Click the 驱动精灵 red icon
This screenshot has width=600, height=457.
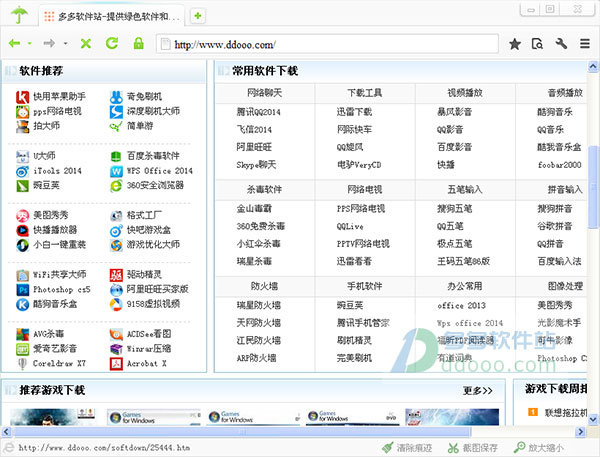coord(116,275)
